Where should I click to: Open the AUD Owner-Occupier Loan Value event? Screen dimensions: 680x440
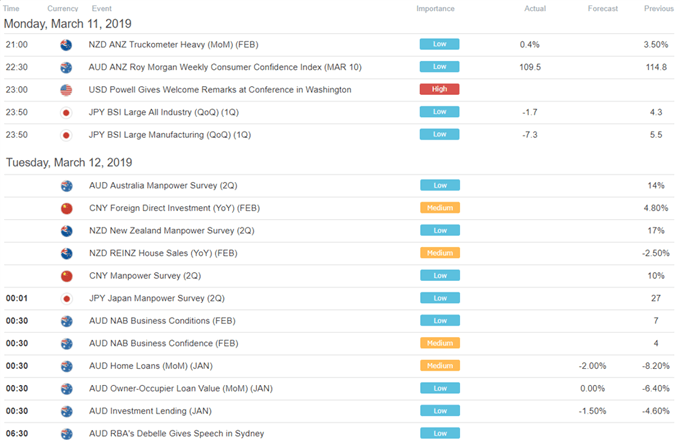pos(181,388)
